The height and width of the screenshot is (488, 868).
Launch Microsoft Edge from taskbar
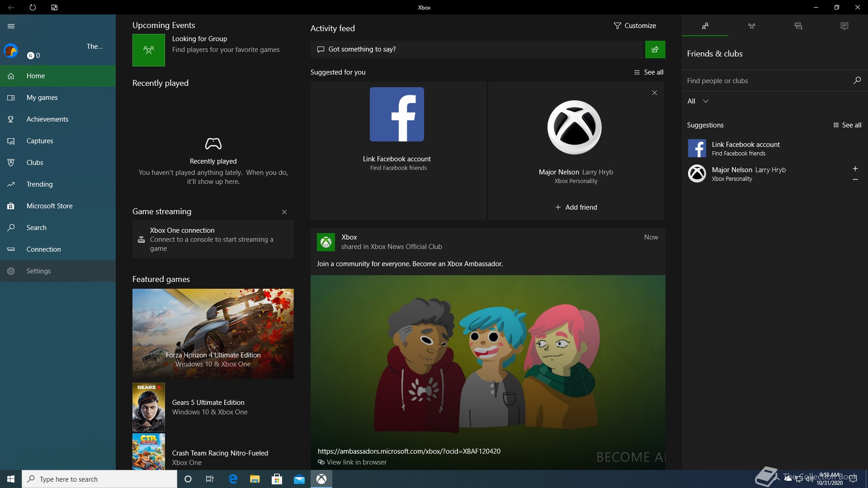click(232, 479)
